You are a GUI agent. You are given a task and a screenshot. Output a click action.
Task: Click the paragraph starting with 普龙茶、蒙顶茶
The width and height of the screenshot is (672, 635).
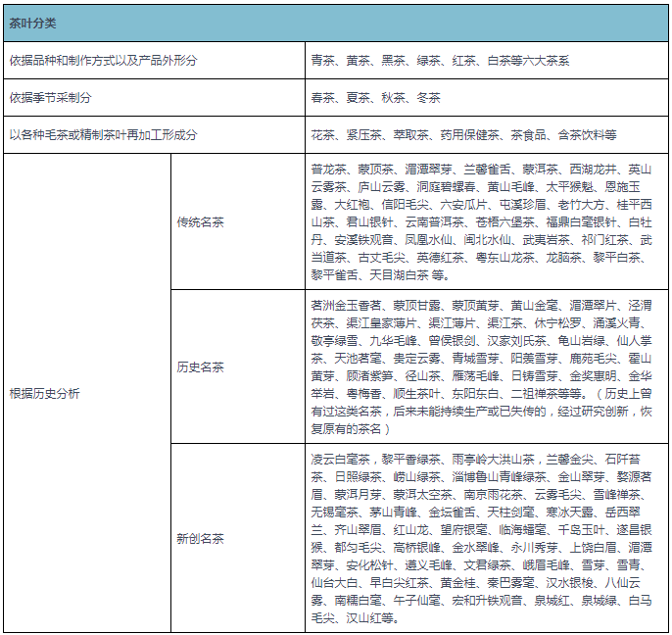point(481,221)
